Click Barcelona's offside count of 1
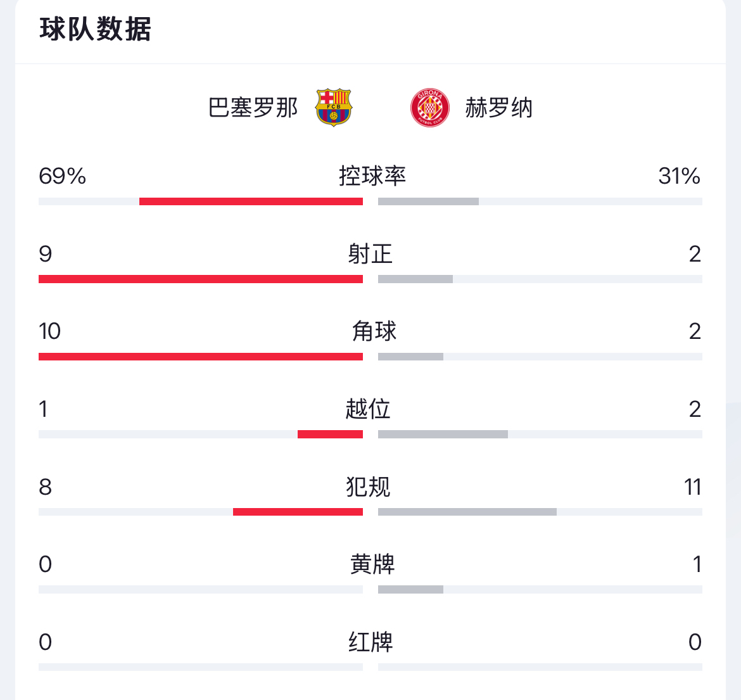Screen dimensions: 741x700 point(42,409)
